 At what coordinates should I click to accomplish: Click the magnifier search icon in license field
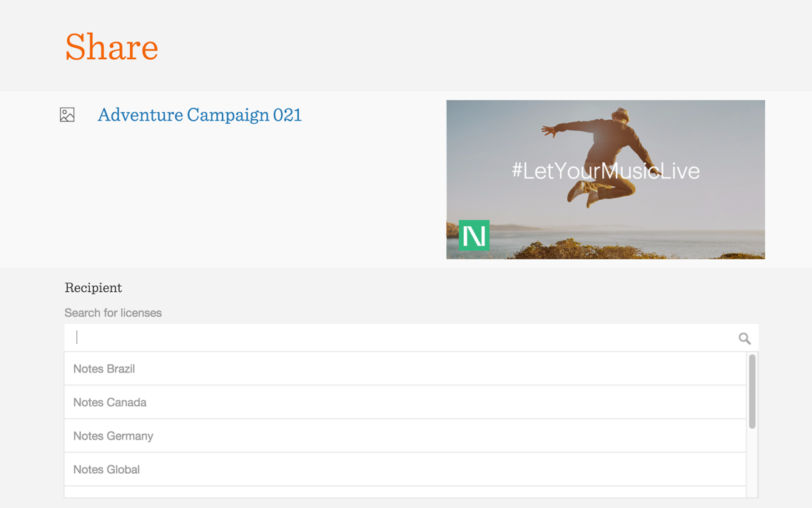coord(745,339)
